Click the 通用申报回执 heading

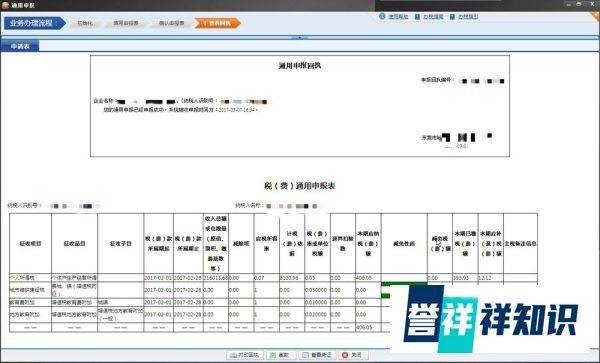[300, 66]
